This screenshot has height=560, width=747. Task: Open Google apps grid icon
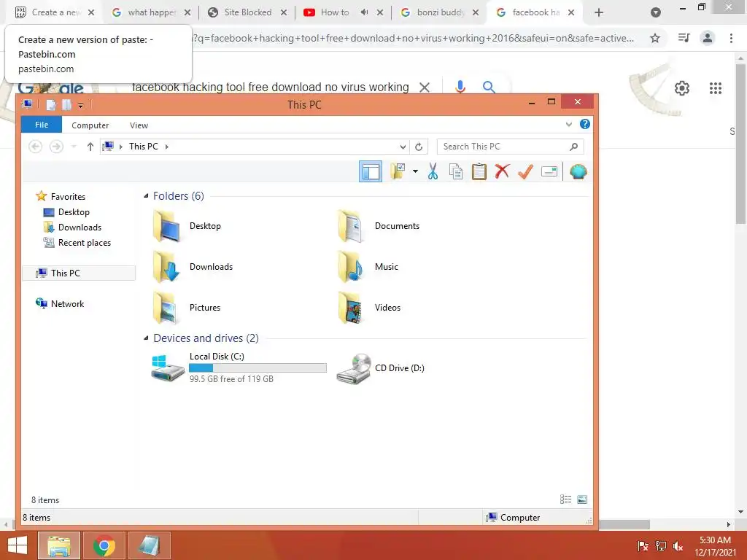click(716, 88)
